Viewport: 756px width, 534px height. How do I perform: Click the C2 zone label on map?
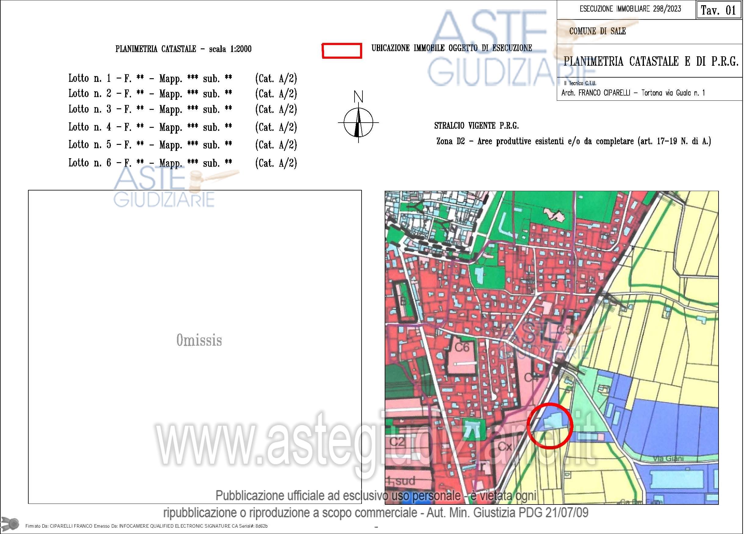[397, 442]
